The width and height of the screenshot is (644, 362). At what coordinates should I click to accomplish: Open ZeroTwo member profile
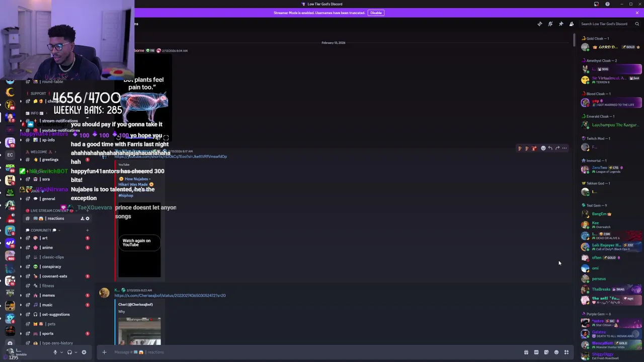[611, 169]
